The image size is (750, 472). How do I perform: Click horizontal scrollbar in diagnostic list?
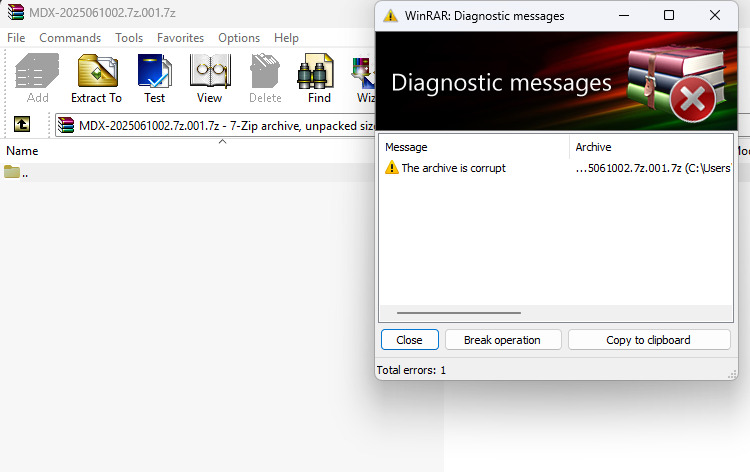coord(459,313)
